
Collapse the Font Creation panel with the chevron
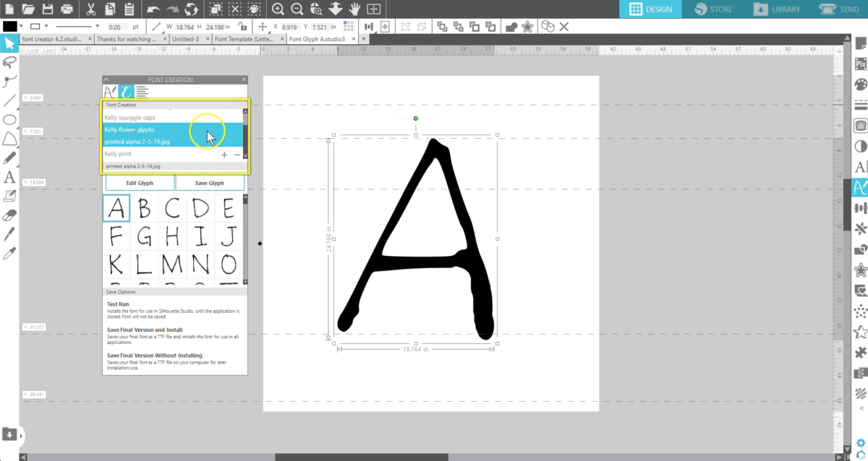tap(106, 79)
